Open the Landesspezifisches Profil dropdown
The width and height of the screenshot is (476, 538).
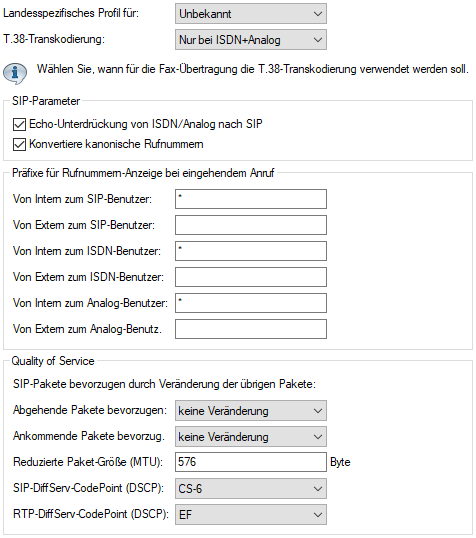pyautogui.click(x=251, y=14)
